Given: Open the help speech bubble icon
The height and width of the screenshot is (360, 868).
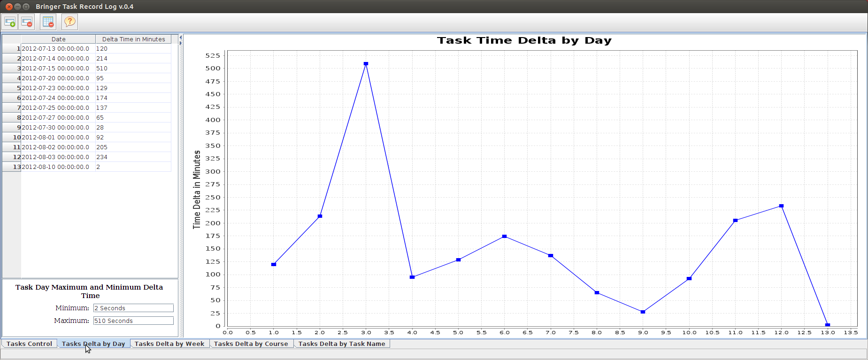Looking at the screenshot, I should tap(69, 22).
